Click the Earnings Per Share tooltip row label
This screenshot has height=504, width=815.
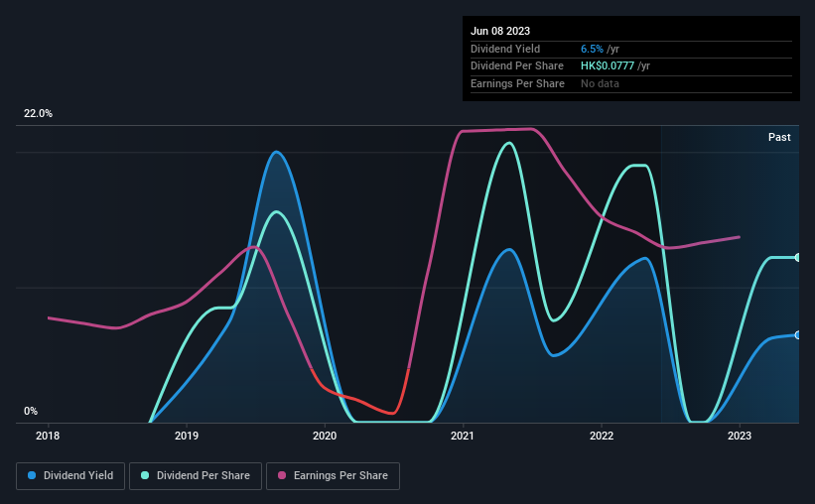tap(517, 83)
